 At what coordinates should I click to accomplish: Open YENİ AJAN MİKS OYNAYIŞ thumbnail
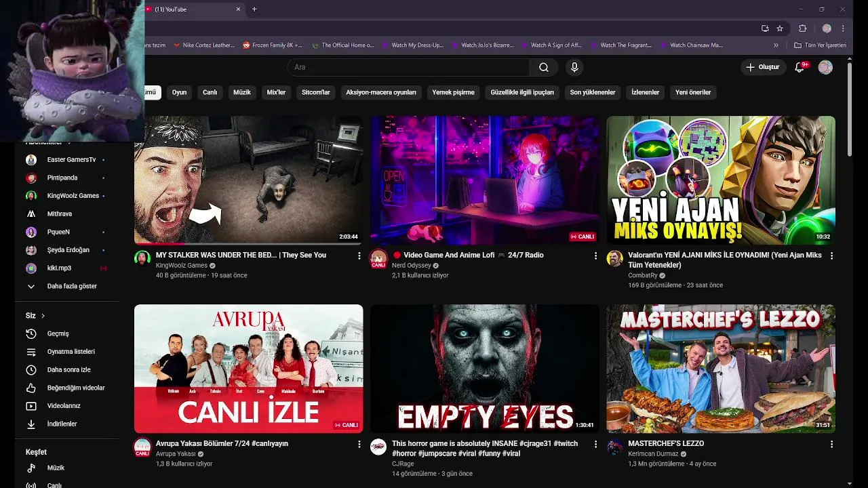coord(721,180)
